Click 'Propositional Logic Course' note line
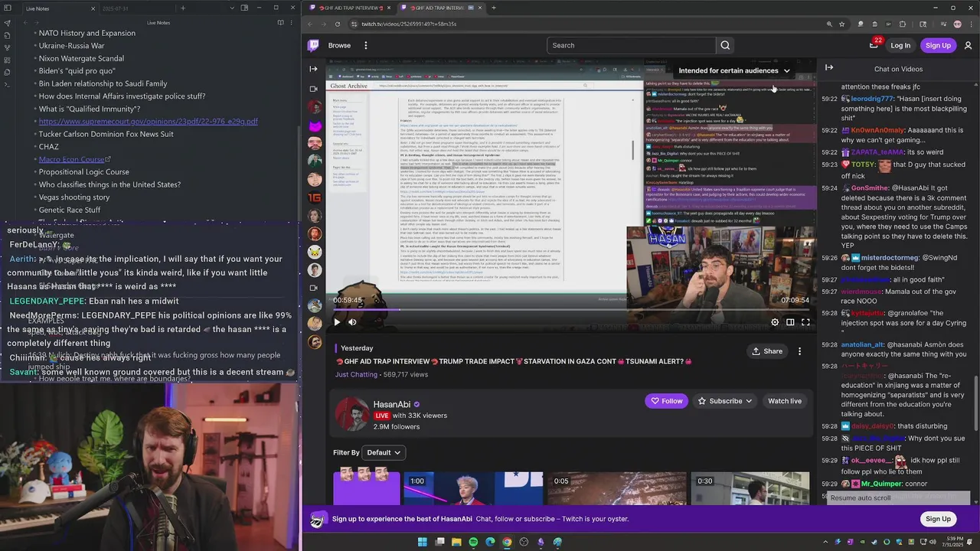This screenshot has width=980, height=551. pos(84,172)
